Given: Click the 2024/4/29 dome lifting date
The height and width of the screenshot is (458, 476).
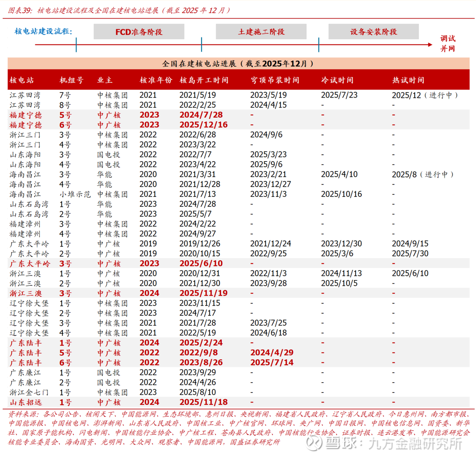Looking at the screenshot, I should 272,352.
